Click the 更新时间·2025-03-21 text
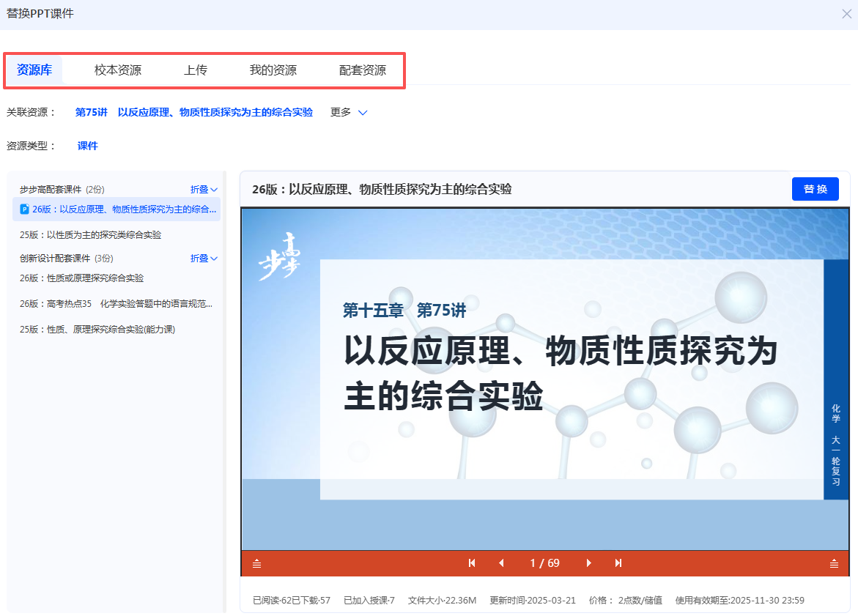 coord(533,600)
